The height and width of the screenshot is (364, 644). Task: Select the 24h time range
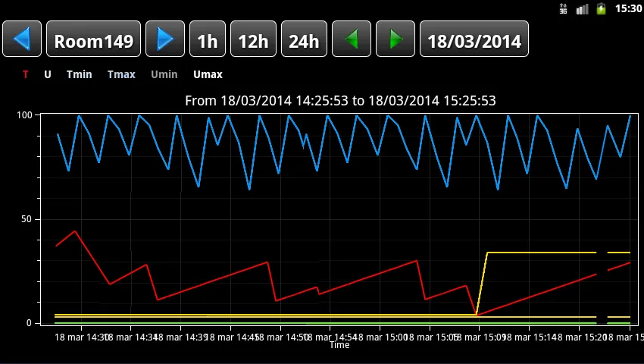coord(304,39)
